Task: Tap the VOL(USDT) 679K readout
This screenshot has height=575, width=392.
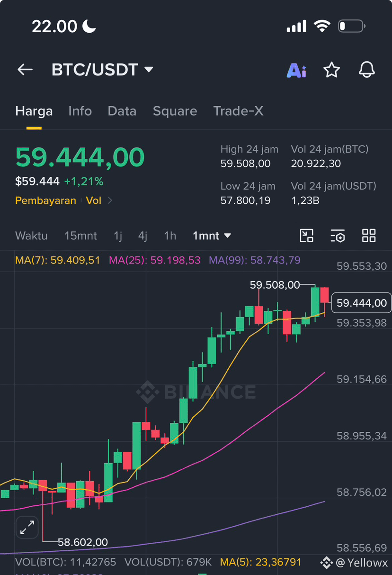Action: [x=168, y=563]
